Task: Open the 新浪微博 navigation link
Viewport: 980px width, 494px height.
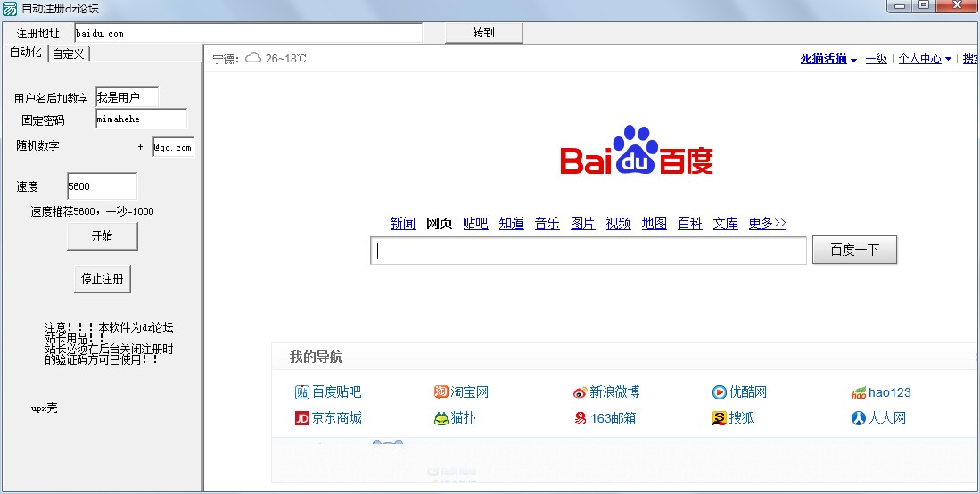Action: (x=615, y=392)
